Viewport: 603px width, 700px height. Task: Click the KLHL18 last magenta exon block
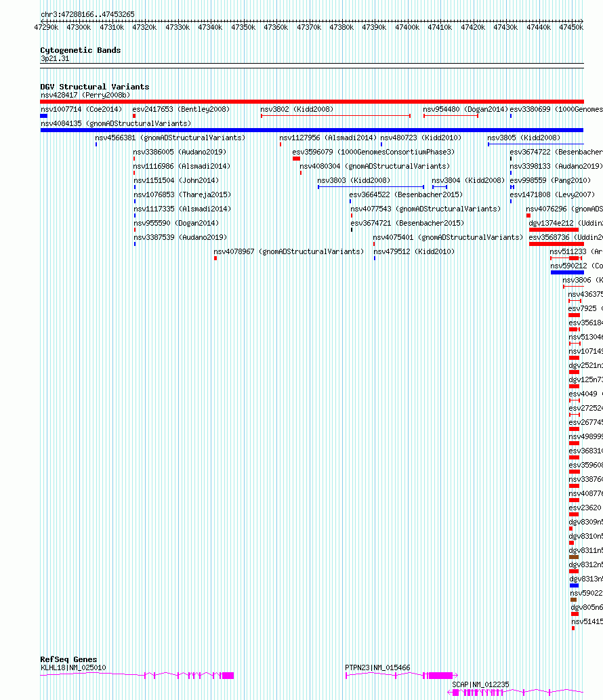[228, 676]
